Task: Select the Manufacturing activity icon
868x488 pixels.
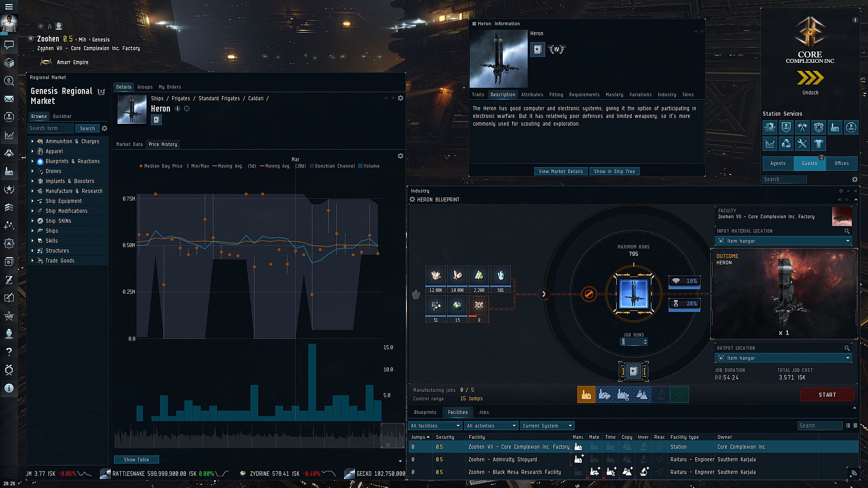Action: point(586,394)
